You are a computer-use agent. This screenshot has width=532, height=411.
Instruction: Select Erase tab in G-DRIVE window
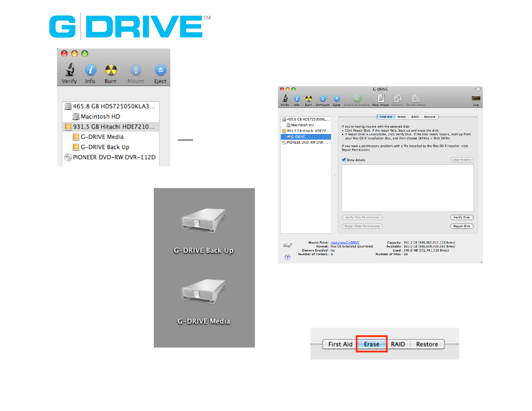pos(402,117)
